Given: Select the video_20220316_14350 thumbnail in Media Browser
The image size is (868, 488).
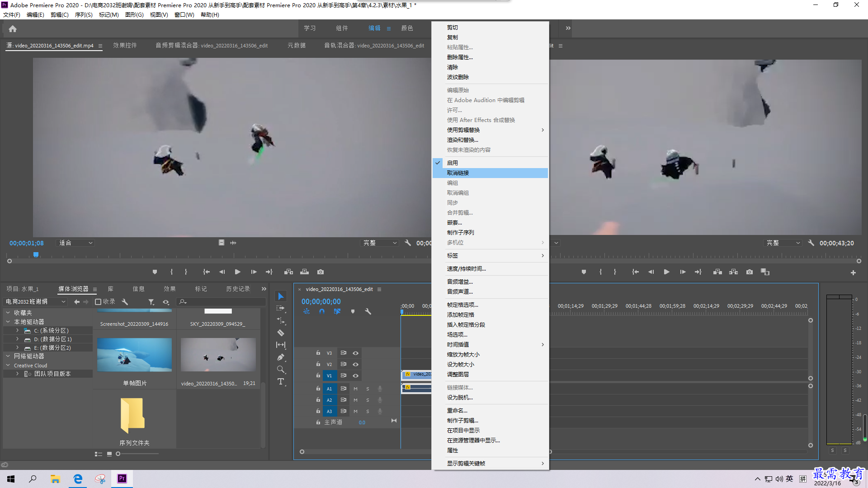Looking at the screenshot, I should click(x=218, y=355).
